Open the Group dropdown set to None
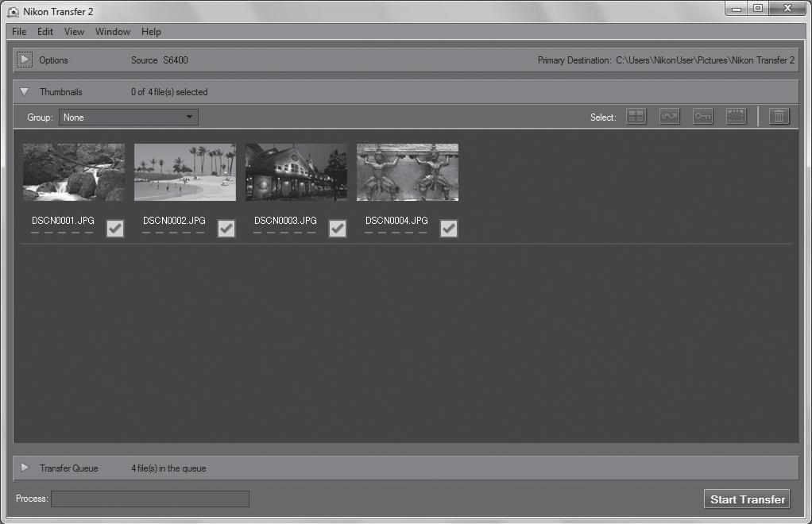The image size is (812, 524). [x=129, y=118]
